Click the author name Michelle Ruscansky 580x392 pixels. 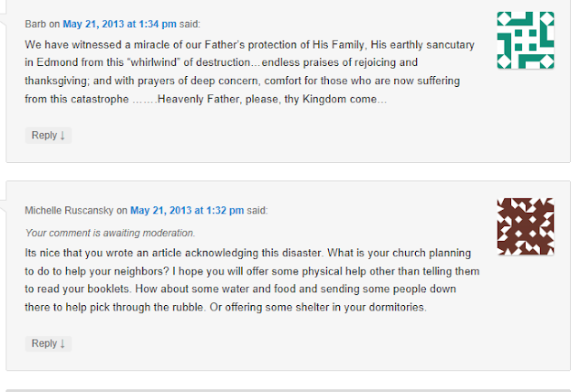69,211
